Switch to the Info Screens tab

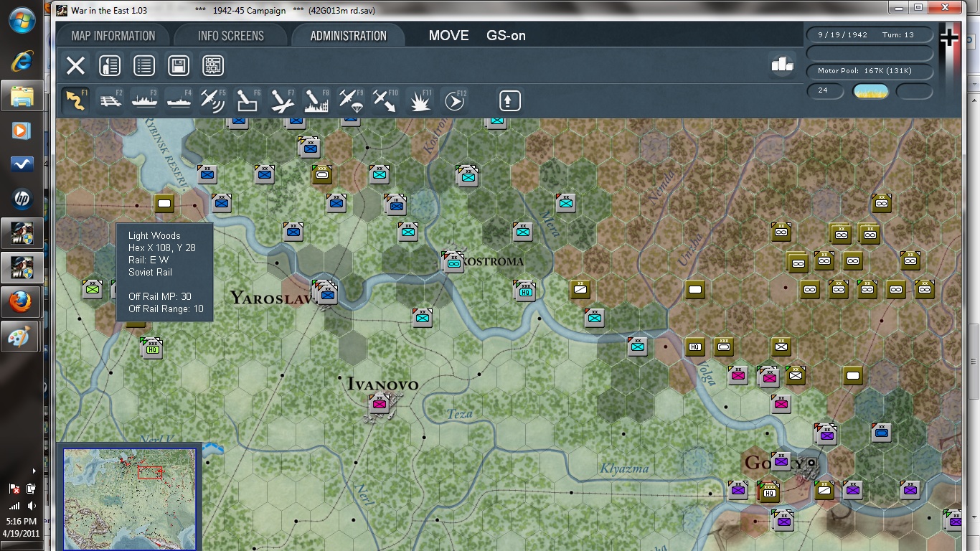pos(231,36)
